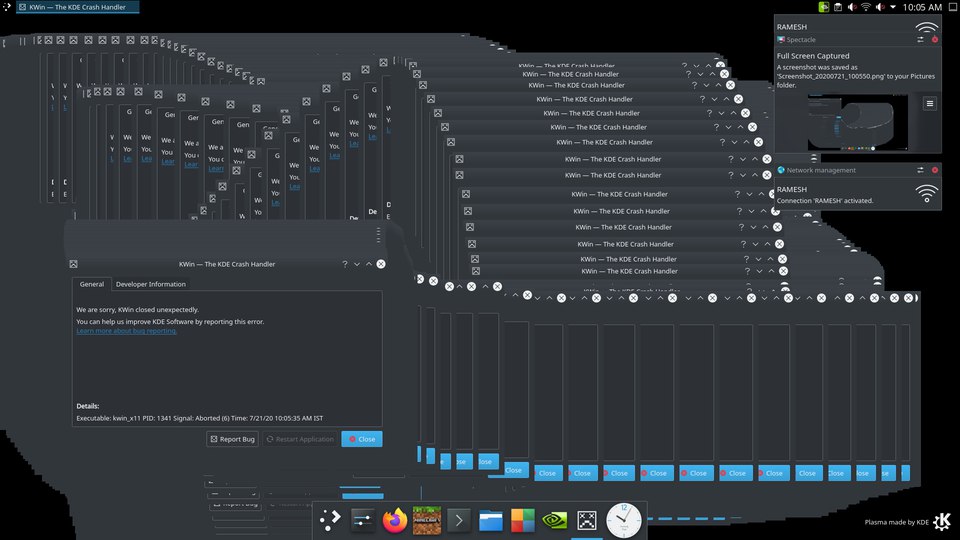Image resolution: width=960 pixels, height=540 pixels.
Task: Select "We are sorry, KWin closed unexpectedly." text
Action: [138, 310]
